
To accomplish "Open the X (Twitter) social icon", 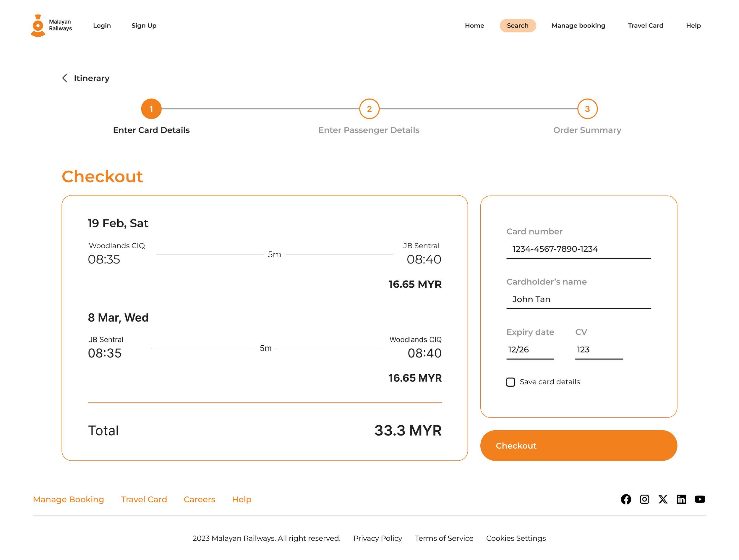I will click(x=663, y=499).
